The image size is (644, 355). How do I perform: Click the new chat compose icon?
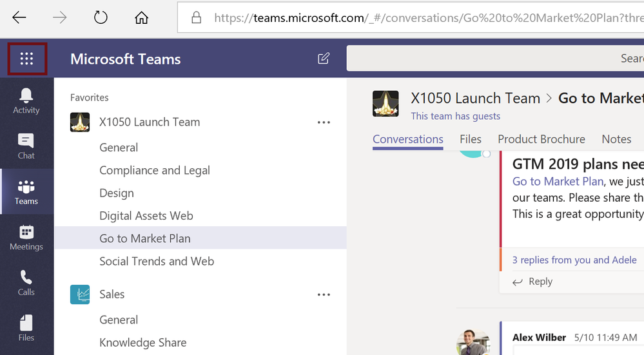(x=324, y=59)
